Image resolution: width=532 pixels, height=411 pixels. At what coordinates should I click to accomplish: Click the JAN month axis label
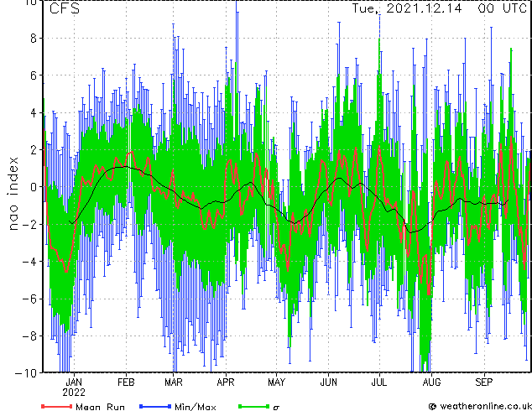74,382
